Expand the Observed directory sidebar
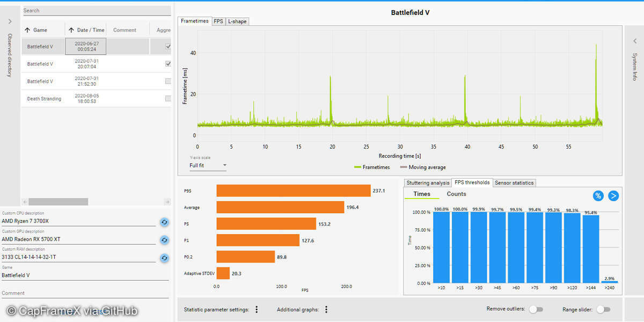 coord(9,21)
